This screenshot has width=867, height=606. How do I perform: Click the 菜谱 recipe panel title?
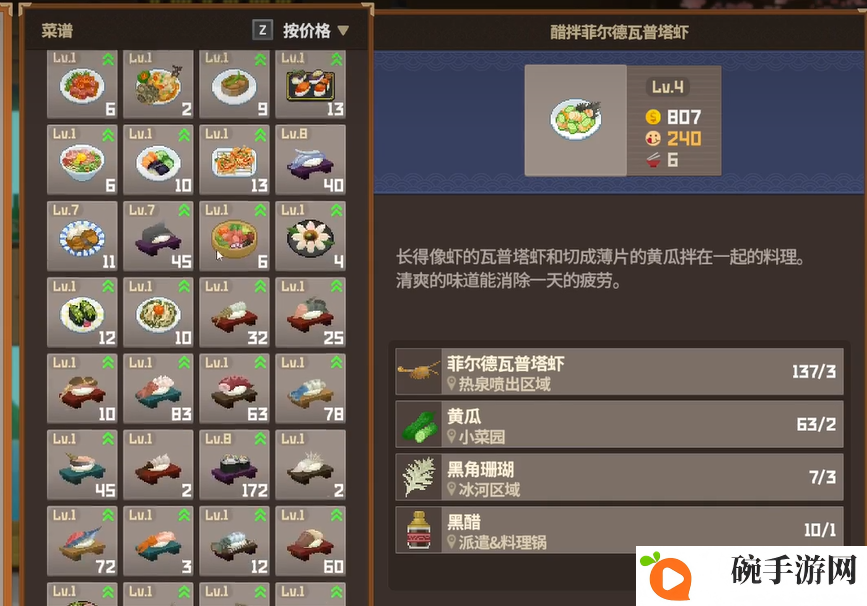(57, 30)
